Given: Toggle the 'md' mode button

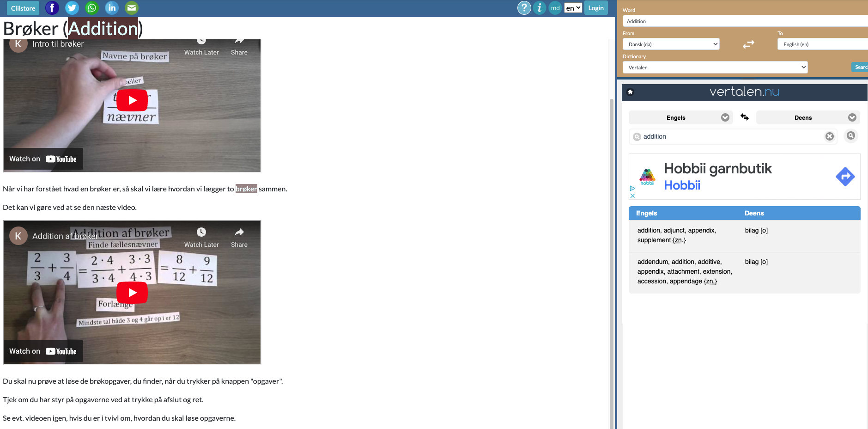Looking at the screenshot, I should click(x=555, y=8).
